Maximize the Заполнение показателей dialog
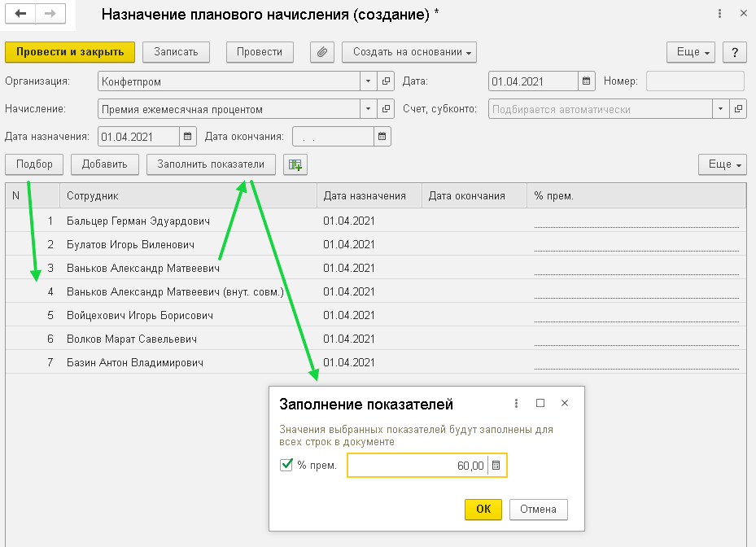 (x=540, y=403)
